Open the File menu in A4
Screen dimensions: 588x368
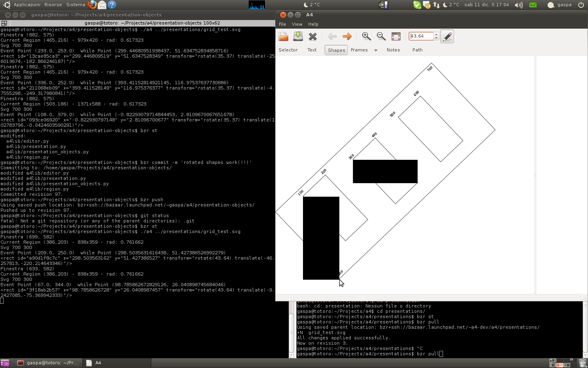[282, 24]
